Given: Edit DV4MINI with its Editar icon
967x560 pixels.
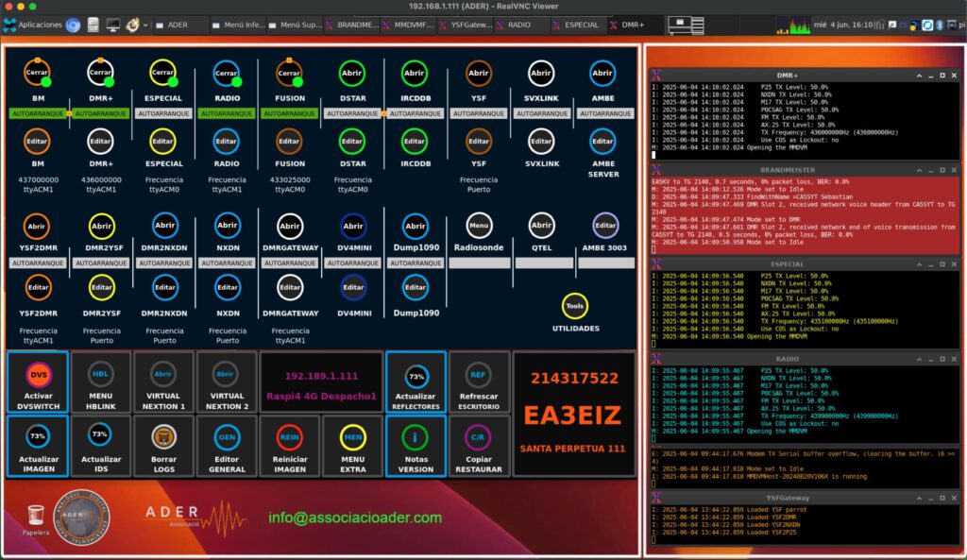Looking at the screenshot, I should click(x=353, y=287).
